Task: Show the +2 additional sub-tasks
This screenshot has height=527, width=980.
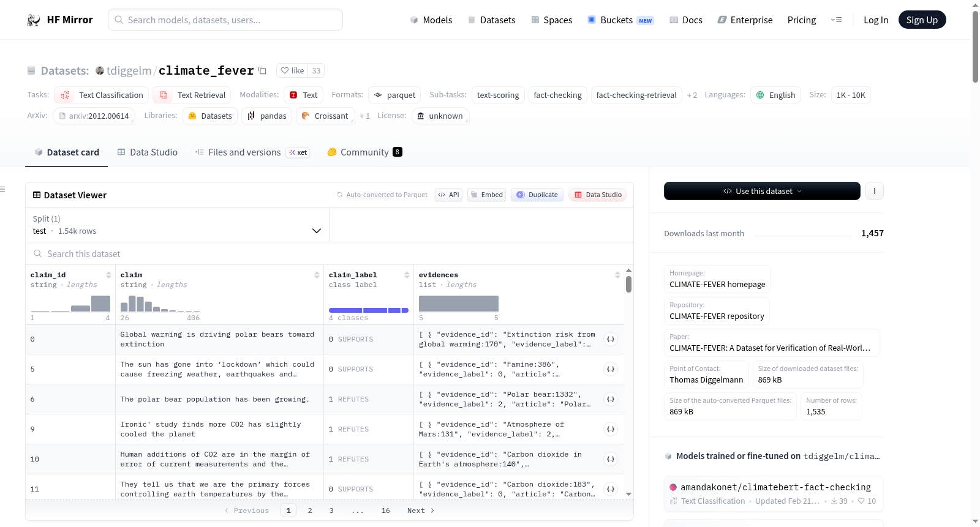Action: (x=692, y=95)
